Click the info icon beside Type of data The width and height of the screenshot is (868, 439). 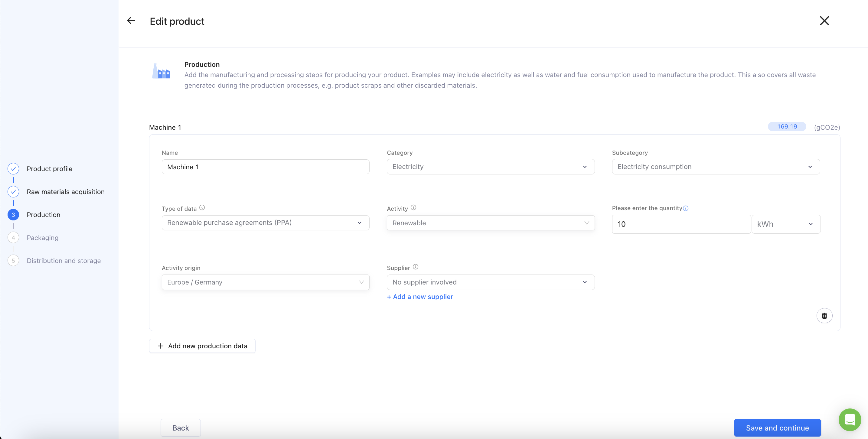tap(202, 207)
